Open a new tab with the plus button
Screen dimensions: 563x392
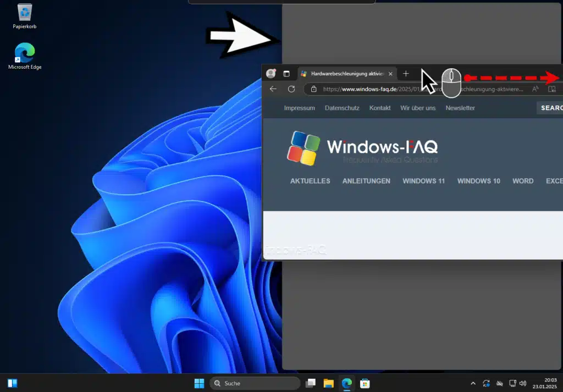coord(406,73)
